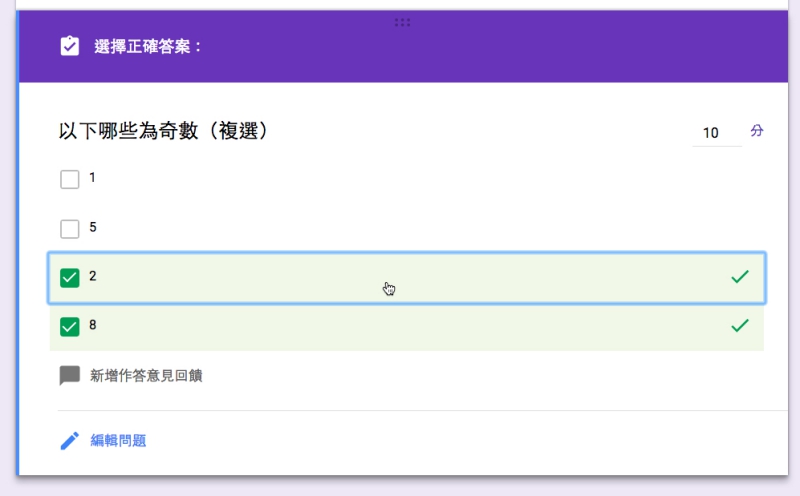Click the 選擇正確答案 header title
This screenshot has height=496, width=800.
coord(148,46)
